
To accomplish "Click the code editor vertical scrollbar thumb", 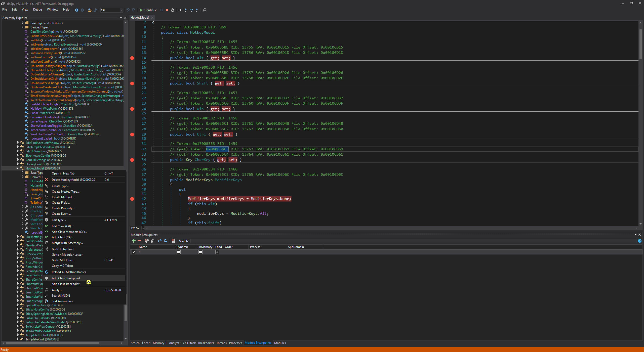I will tap(640, 45).
